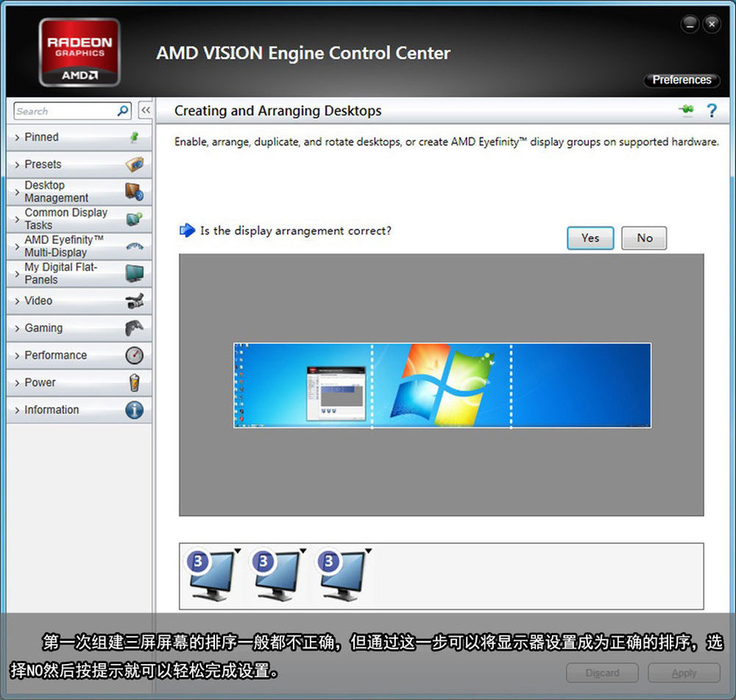The width and height of the screenshot is (736, 700).
Task: Expand the Information section
Action: tap(79, 410)
